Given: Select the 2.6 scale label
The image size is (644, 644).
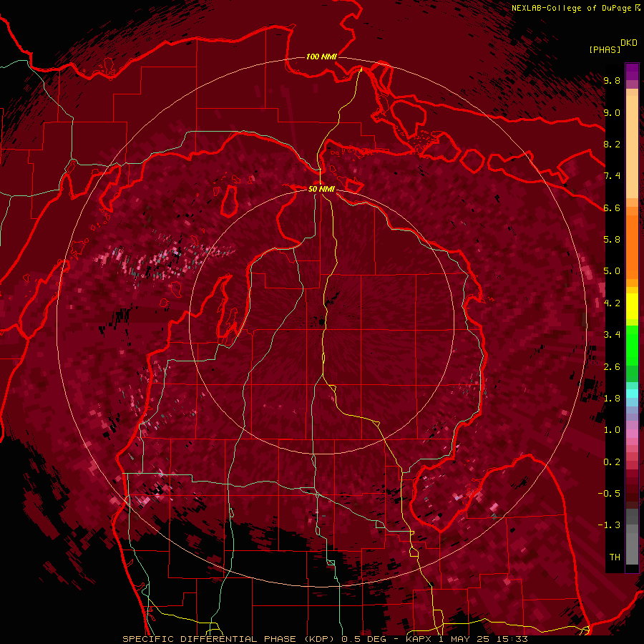Looking at the screenshot, I should [612, 366].
